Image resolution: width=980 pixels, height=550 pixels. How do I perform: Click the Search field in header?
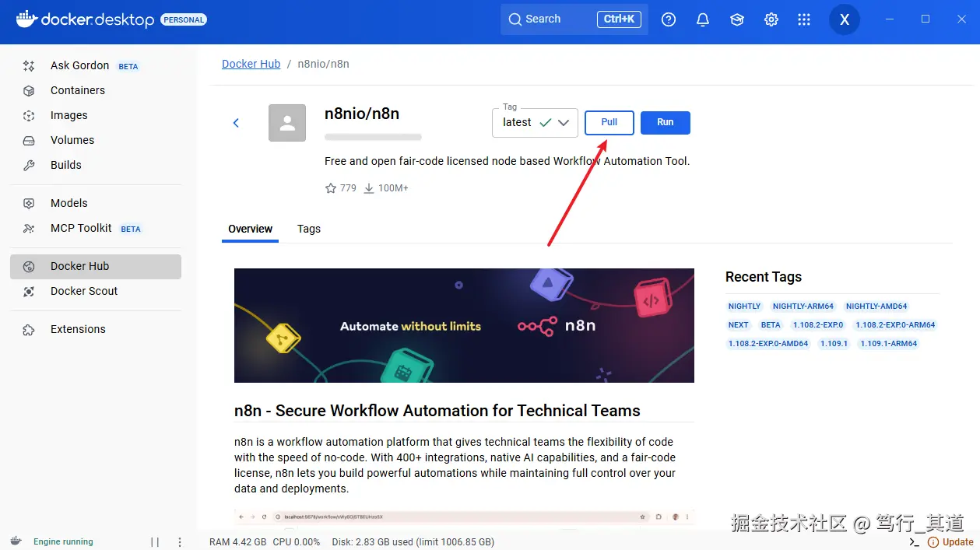(574, 19)
